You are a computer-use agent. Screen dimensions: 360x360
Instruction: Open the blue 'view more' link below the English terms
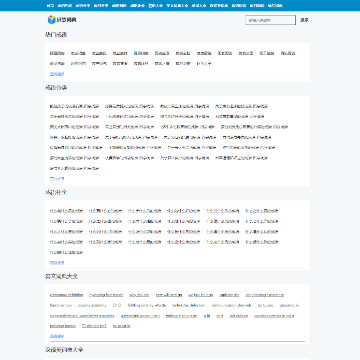[x=57, y=336]
